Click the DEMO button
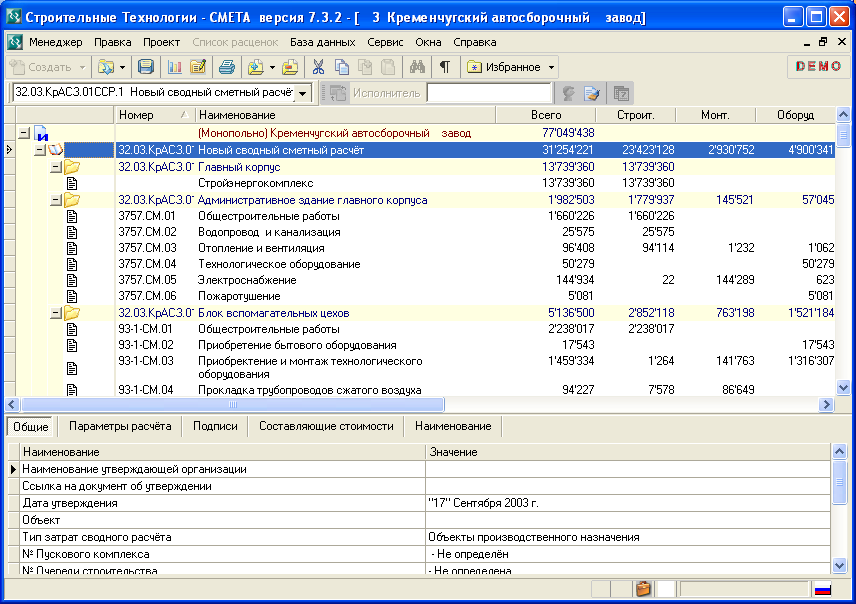Screen dimensions: 856x604 coord(819,67)
